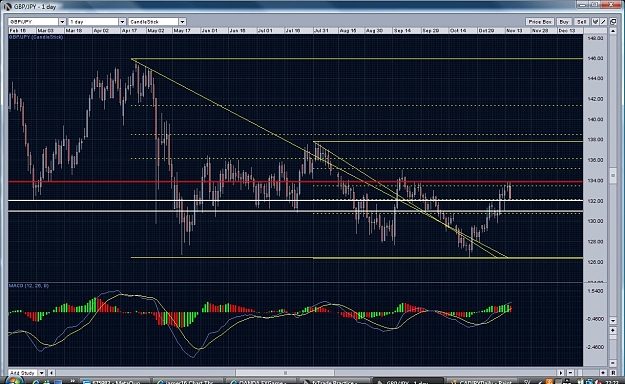Click the zoom-out minus icon beside horizontal scrollbar
This screenshot has height=384, width=625.
570,372
